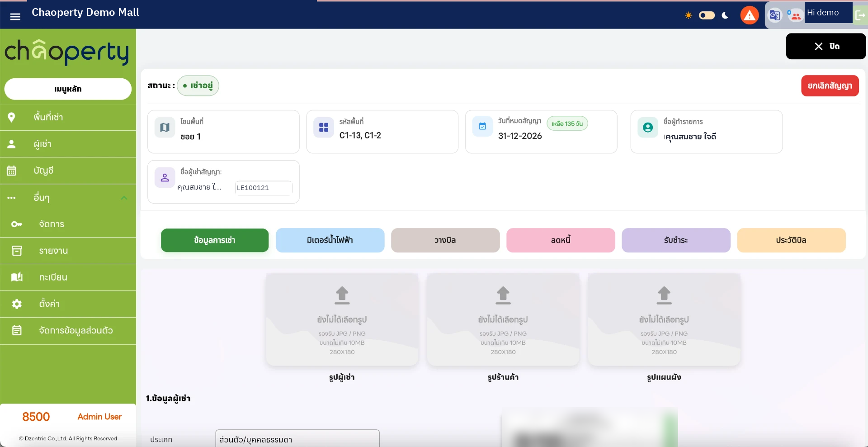Click the contract end date calendar icon

[x=482, y=127]
